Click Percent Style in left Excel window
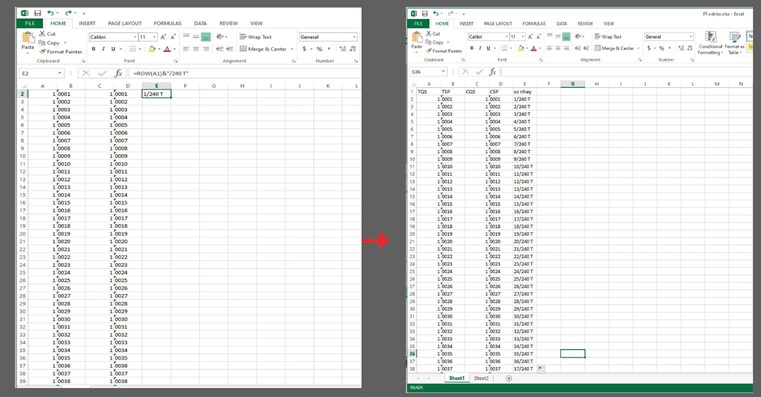 click(x=319, y=49)
